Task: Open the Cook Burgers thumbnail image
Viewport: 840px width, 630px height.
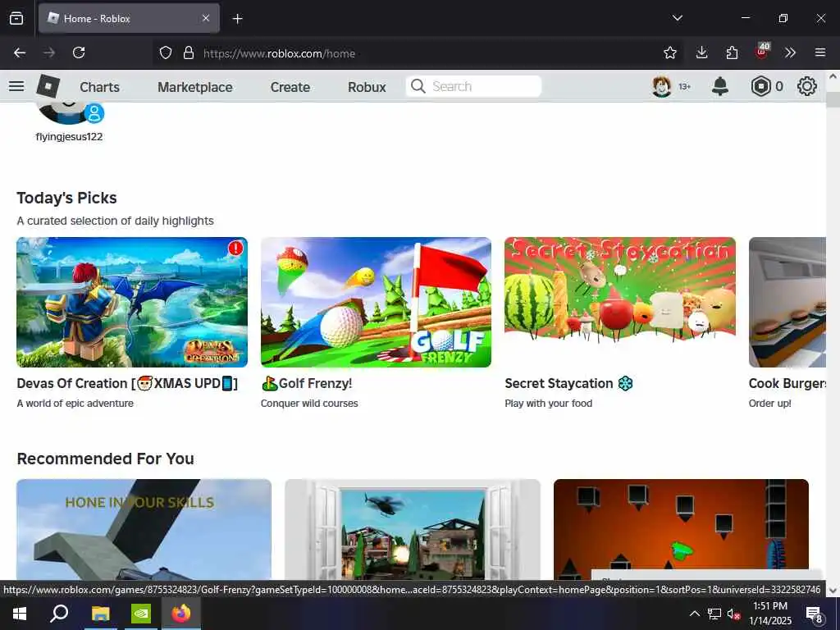Action: coord(787,302)
